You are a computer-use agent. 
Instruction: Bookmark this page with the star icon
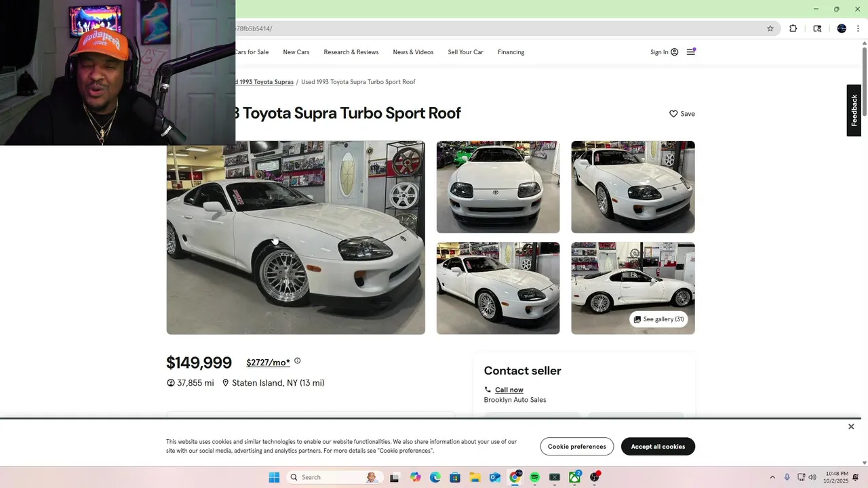[770, 28]
